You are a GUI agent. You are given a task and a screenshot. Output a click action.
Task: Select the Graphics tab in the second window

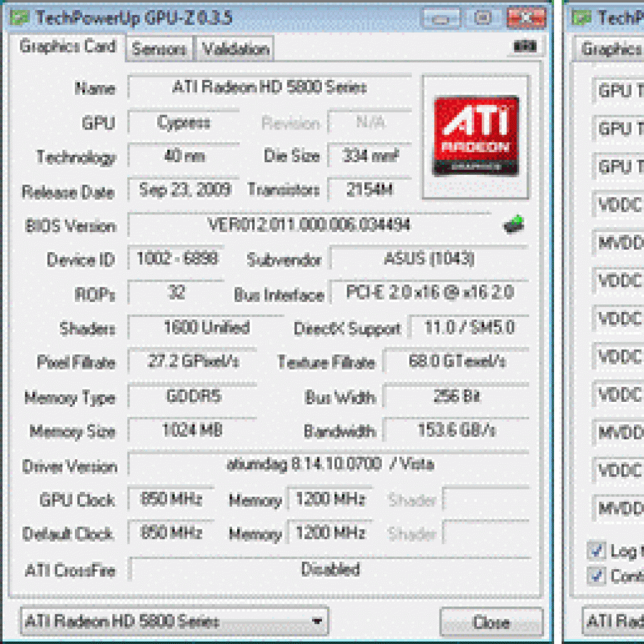(609, 49)
